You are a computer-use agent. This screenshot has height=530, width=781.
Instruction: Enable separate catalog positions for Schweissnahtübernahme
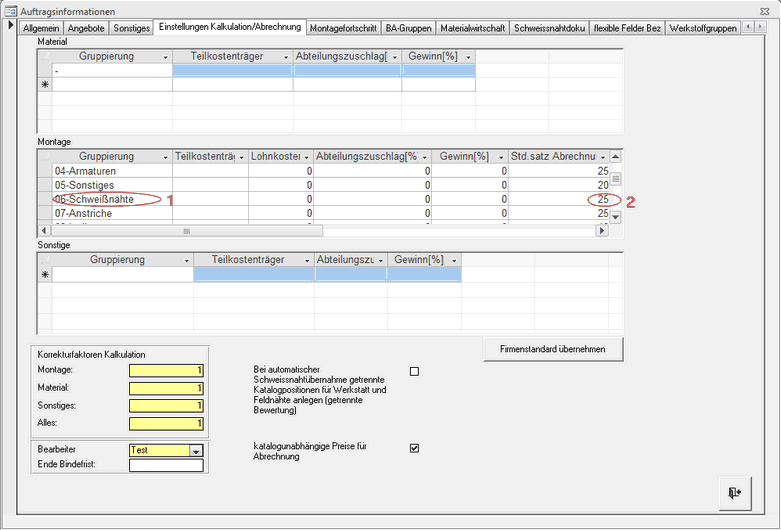click(414, 371)
